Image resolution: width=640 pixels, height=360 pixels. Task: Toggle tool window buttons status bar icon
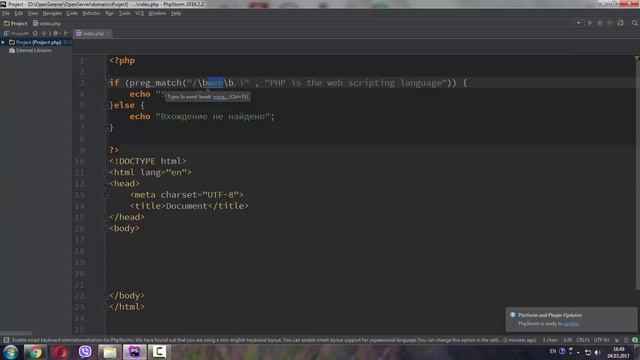[6, 340]
